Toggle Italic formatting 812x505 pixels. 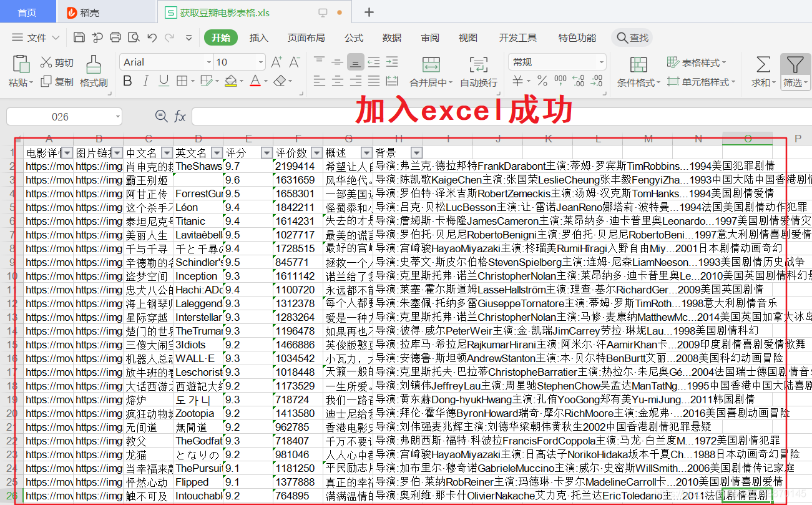point(145,81)
